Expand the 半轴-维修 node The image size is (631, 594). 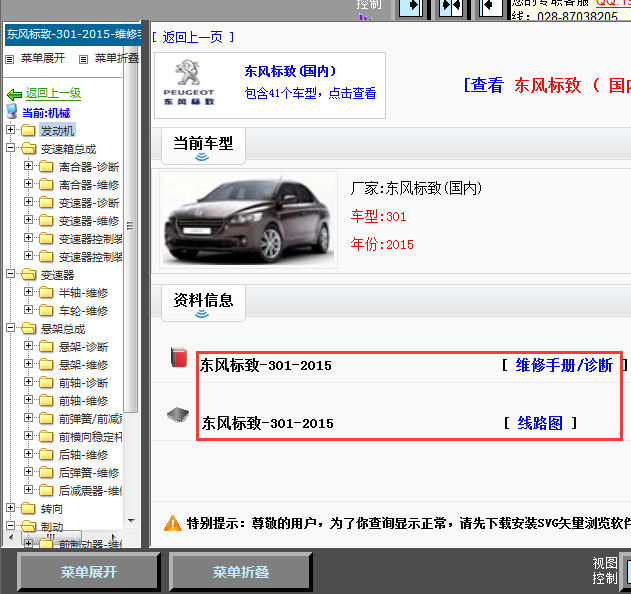pos(28,291)
